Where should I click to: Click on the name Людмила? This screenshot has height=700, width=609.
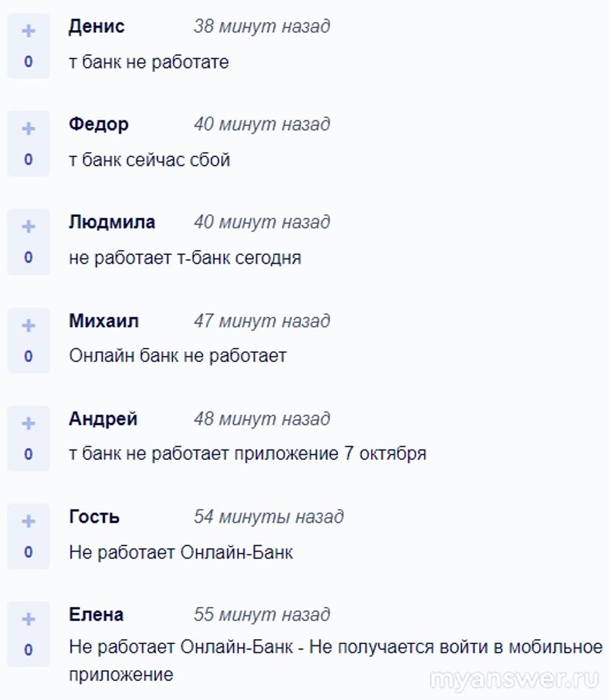click(x=112, y=223)
